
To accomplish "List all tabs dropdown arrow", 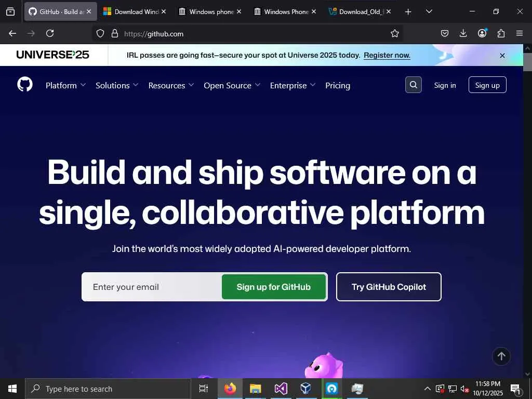I will pos(429,11).
